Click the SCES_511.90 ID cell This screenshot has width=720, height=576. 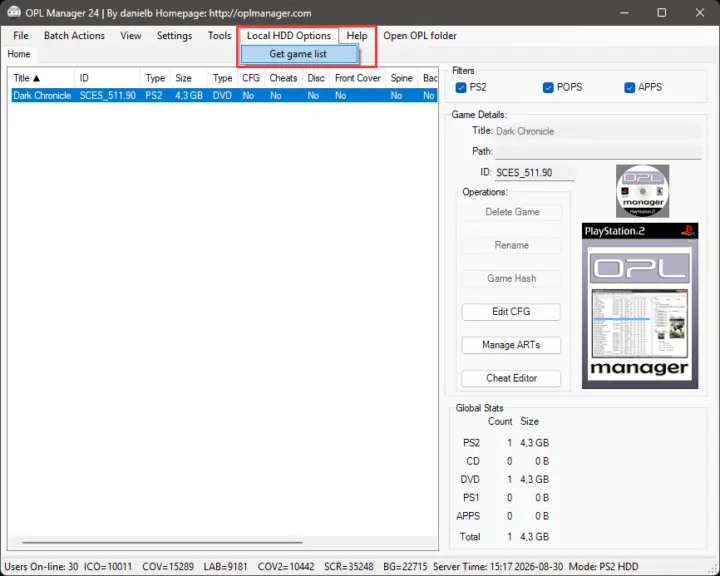click(107, 96)
